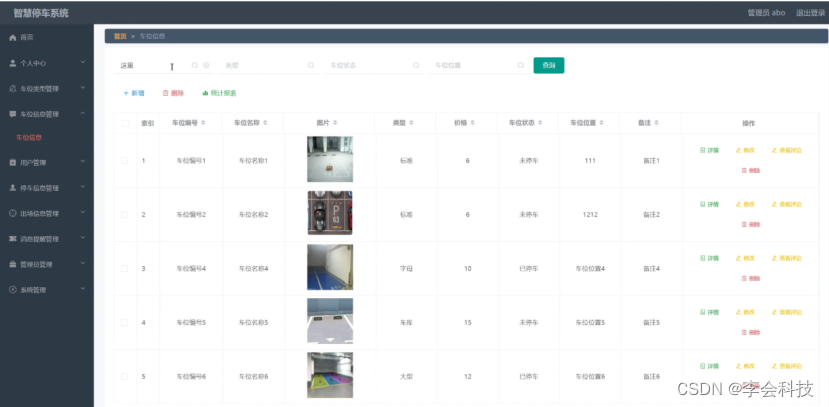Click the 车位信息管理 chat-bubble icon
This screenshot has width=829, height=407.
[x=13, y=114]
